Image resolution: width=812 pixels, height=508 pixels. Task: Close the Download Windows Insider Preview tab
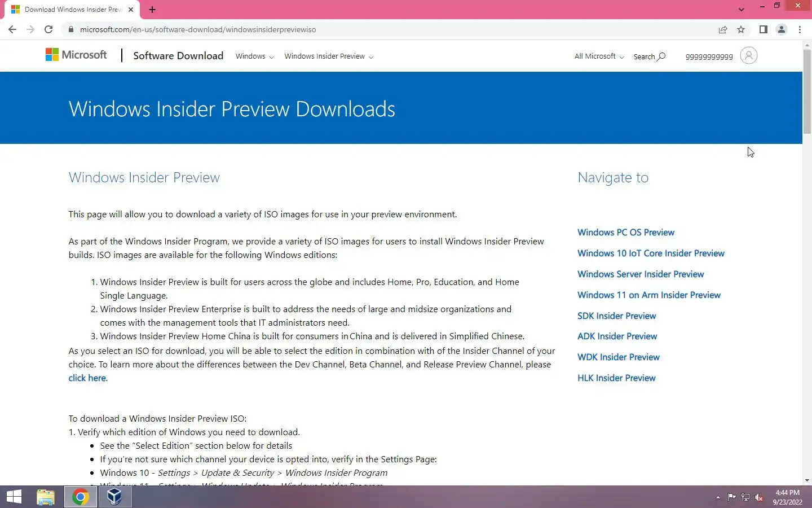tap(131, 10)
